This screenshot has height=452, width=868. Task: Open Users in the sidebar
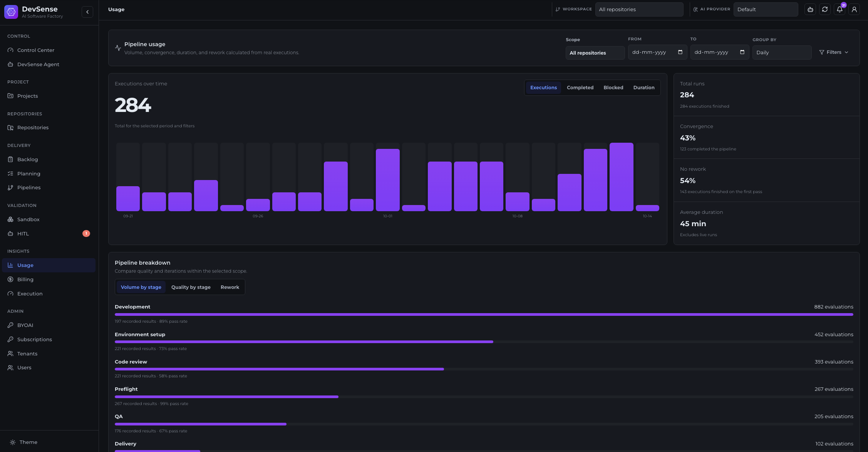click(x=49, y=367)
